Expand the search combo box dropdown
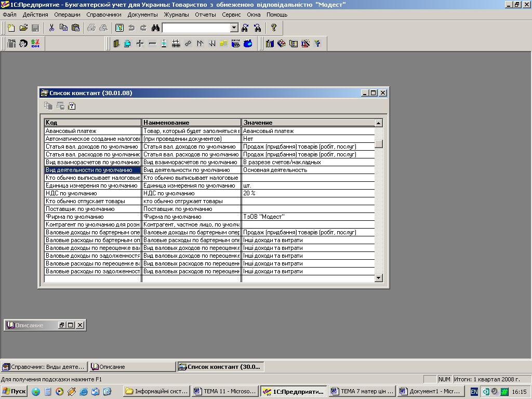 click(234, 28)
